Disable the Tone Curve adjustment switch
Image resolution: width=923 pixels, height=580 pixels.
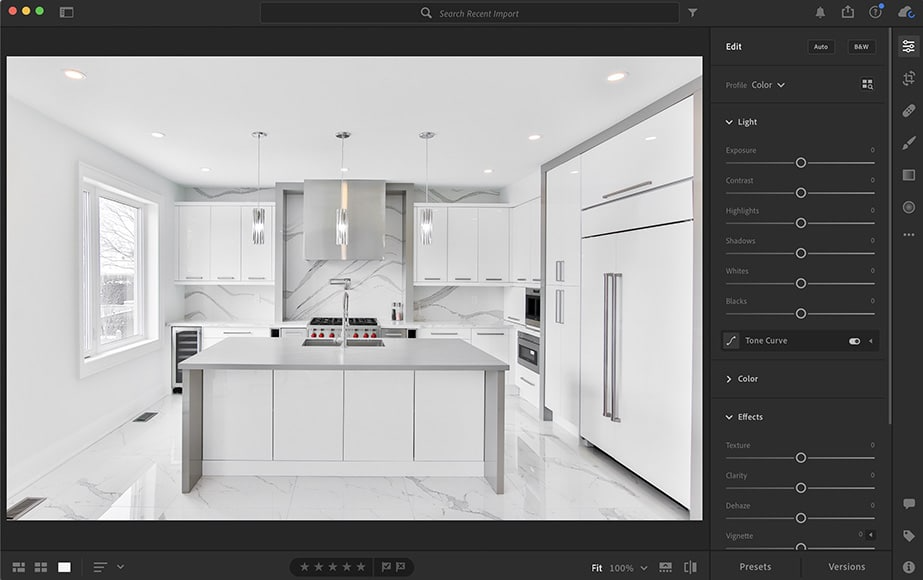[x=855, y=341]
